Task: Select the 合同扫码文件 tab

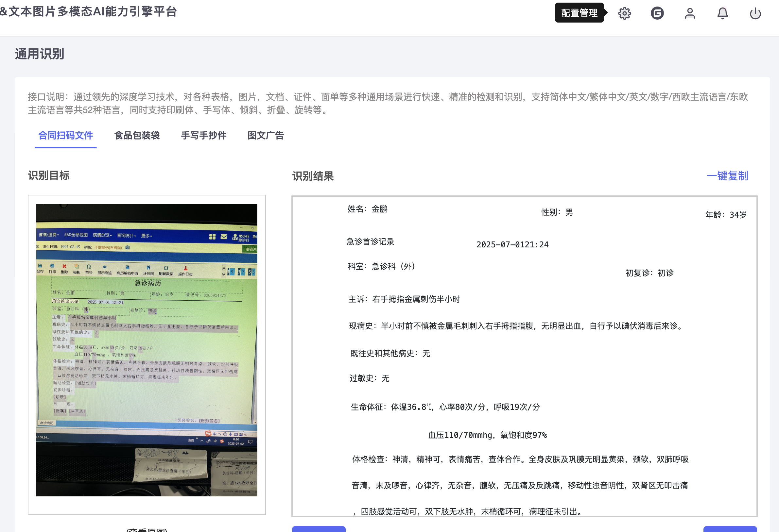Action: click(66, 135)
